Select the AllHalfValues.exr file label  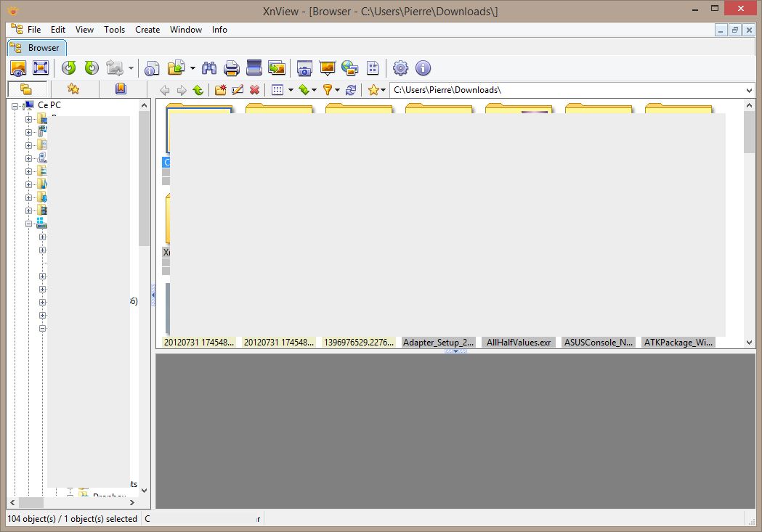tap(519, 342)
